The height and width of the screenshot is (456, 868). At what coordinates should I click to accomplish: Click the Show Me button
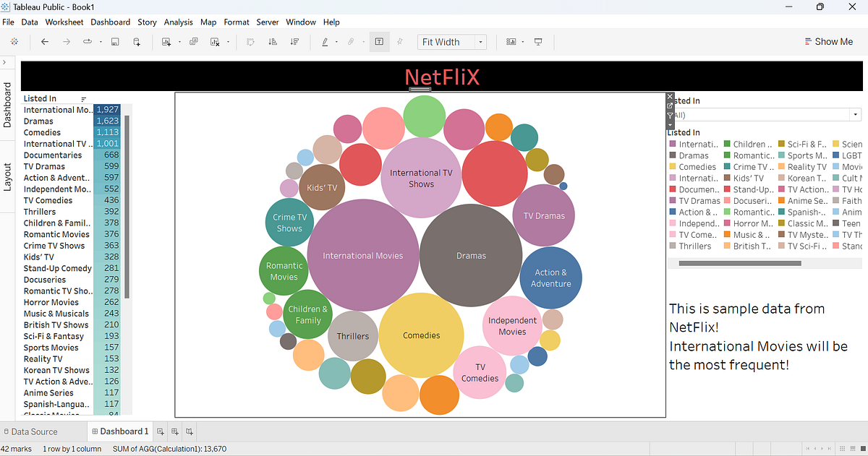829,41
